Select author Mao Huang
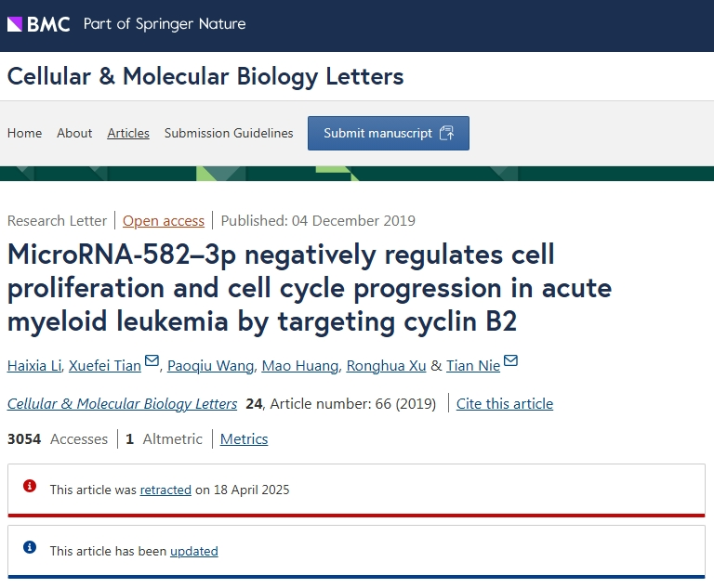Viewport: 714px width, 588px height. click(x=300, y=366)
